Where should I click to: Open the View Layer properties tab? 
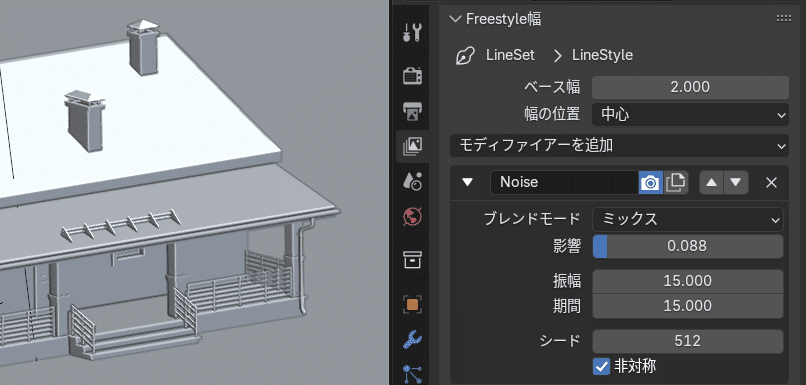point(412,146)
